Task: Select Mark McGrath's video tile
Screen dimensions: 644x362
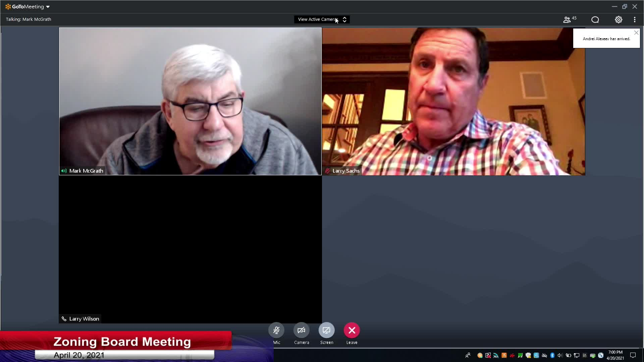Action: [x=190, y=101]
